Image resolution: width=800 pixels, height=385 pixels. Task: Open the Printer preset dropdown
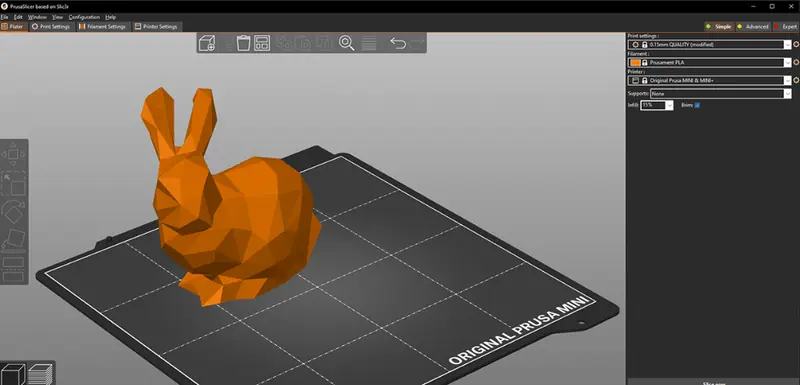click(x=788, y=80)
